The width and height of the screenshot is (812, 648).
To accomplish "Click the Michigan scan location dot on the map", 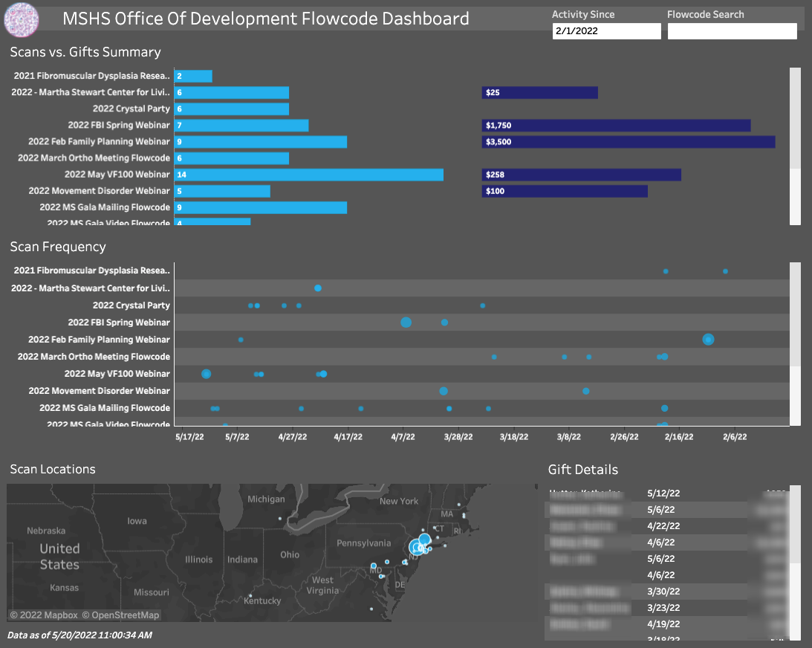I will click(280, 519).
